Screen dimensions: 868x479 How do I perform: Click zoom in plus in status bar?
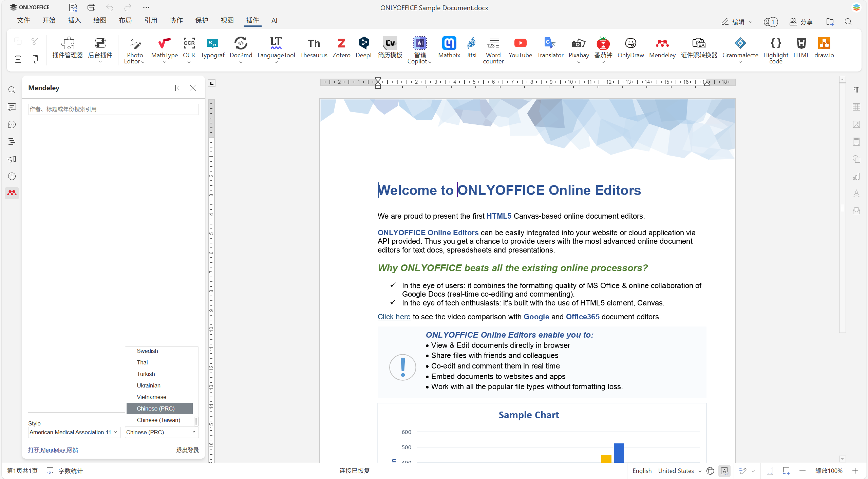click(x=855, y=471)
